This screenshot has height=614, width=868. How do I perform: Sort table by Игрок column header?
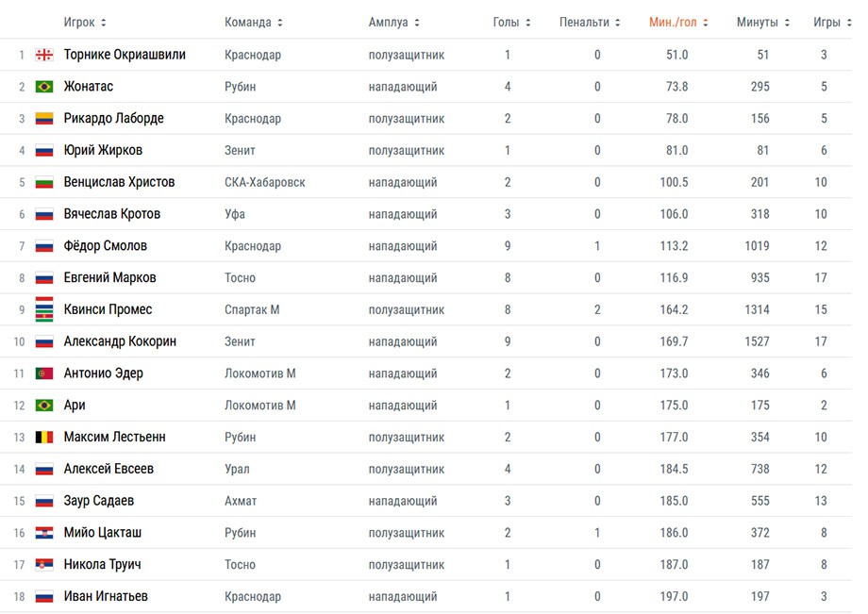click(85, 23)
